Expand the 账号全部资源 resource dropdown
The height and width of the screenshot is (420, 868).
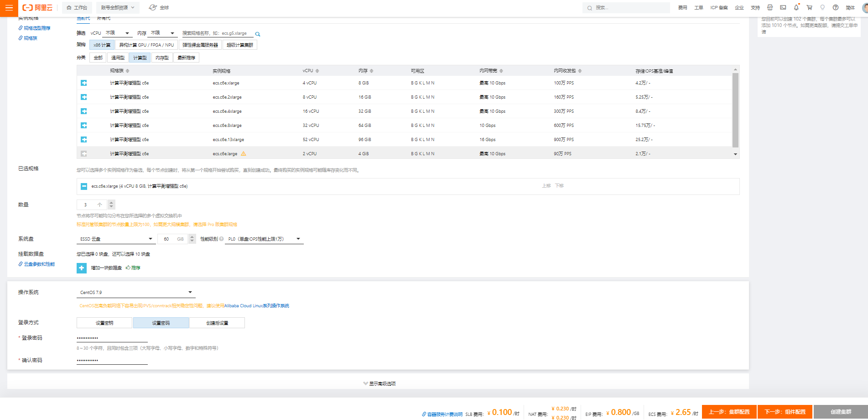point(118,8)
